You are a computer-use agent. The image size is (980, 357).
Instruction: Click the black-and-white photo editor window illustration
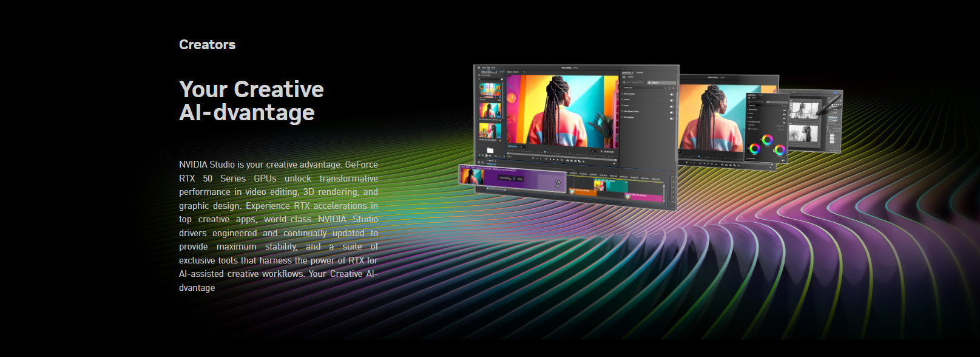tap(812, 121)
